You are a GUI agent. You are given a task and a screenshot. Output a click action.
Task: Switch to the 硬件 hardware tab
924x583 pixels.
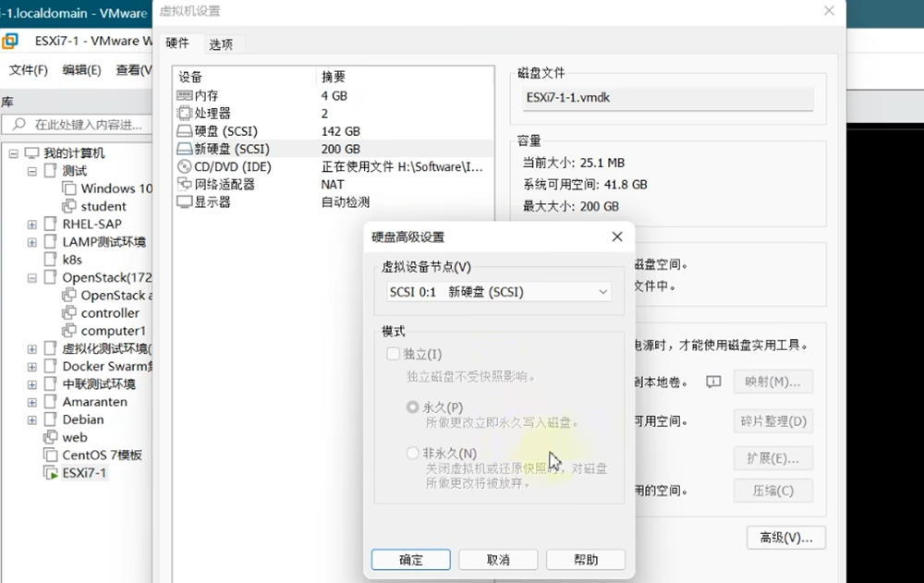tap(178, 43)
